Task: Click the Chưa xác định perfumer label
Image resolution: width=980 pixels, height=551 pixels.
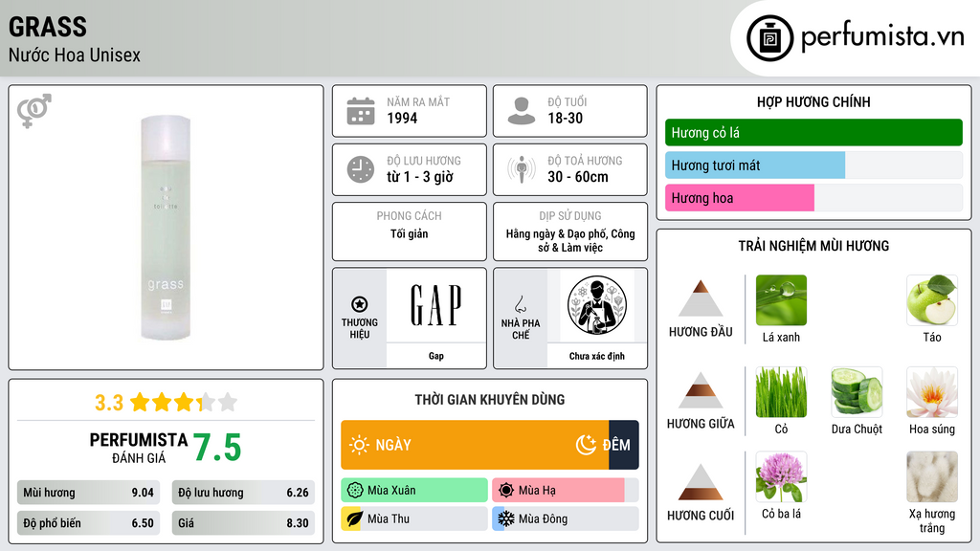Action: pyautogui.click(x=597, y=356)
